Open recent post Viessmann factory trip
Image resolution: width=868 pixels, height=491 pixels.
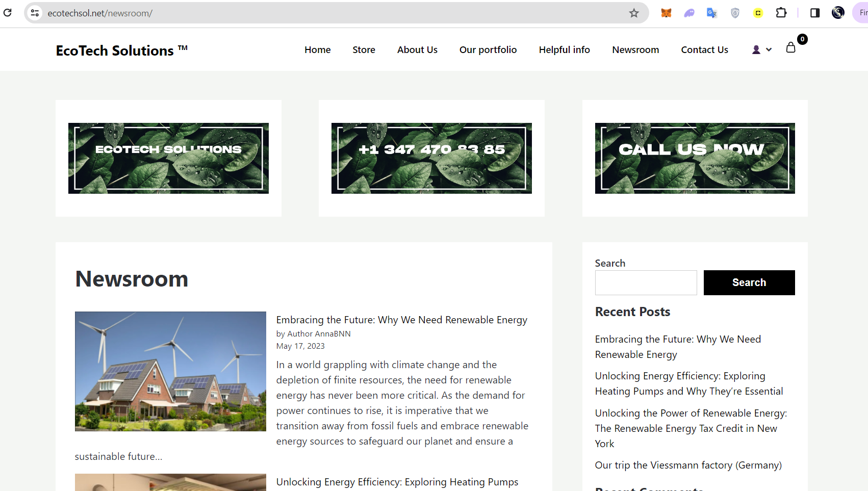688,465
